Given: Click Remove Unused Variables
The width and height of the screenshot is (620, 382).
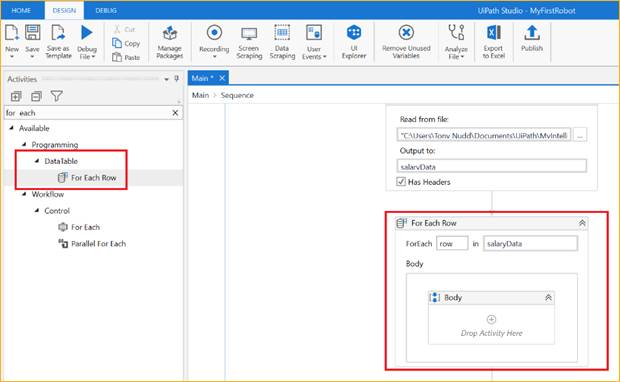Looking at the screenshot, I should [x=406, y=42].
